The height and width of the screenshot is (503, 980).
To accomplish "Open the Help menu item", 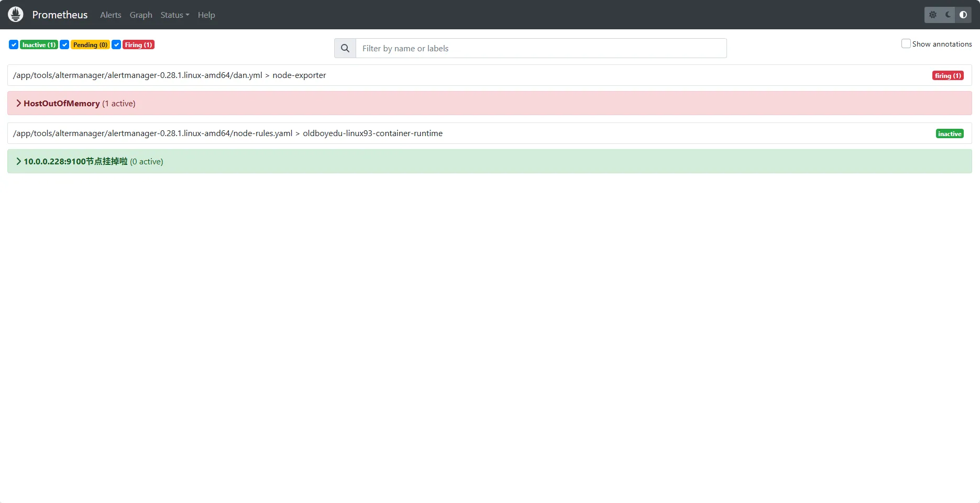I will click(x=206, y=15).
